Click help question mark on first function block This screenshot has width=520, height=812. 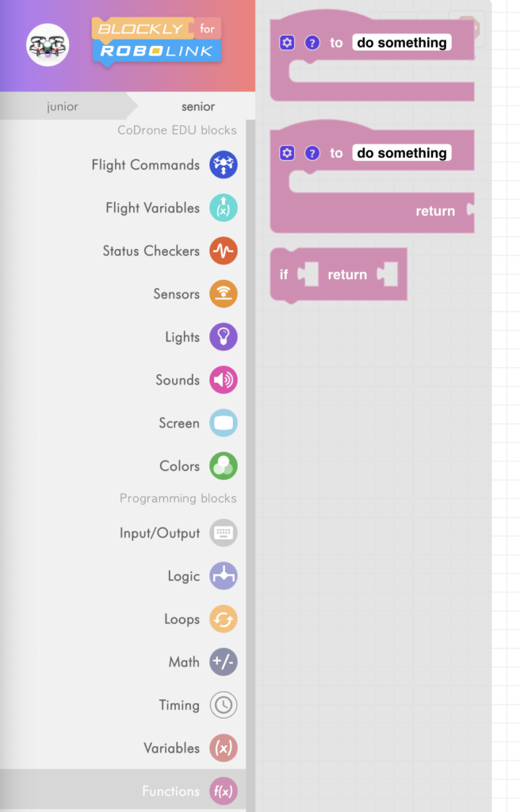tap(312, 43)
